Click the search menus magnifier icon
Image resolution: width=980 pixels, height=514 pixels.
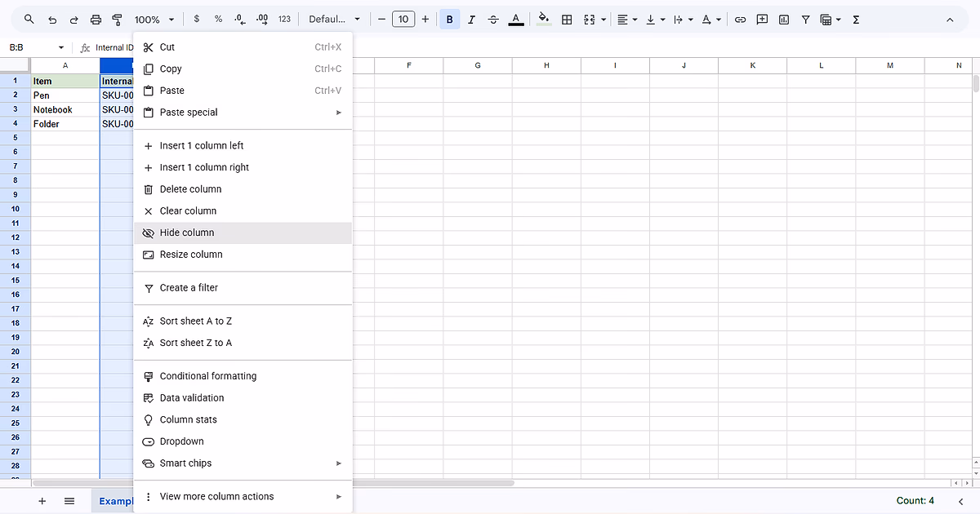click(29, 20)
